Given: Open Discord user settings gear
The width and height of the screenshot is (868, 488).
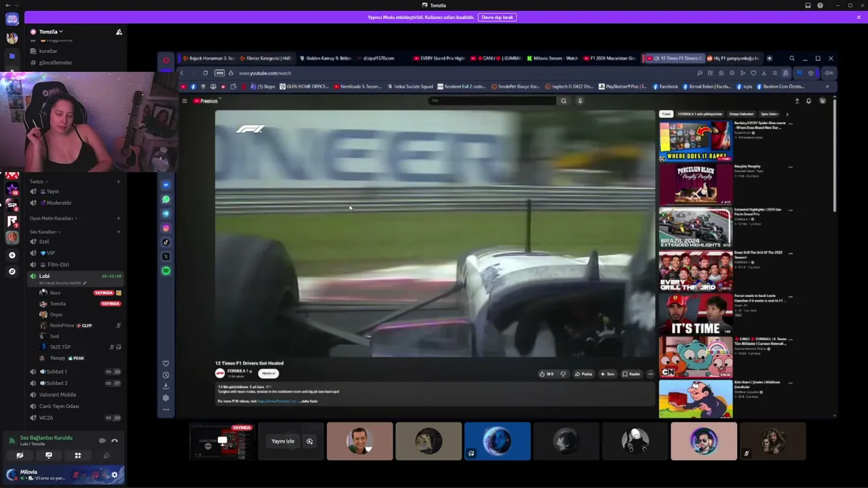Looking at the screenshot, I should pos(115,474).
